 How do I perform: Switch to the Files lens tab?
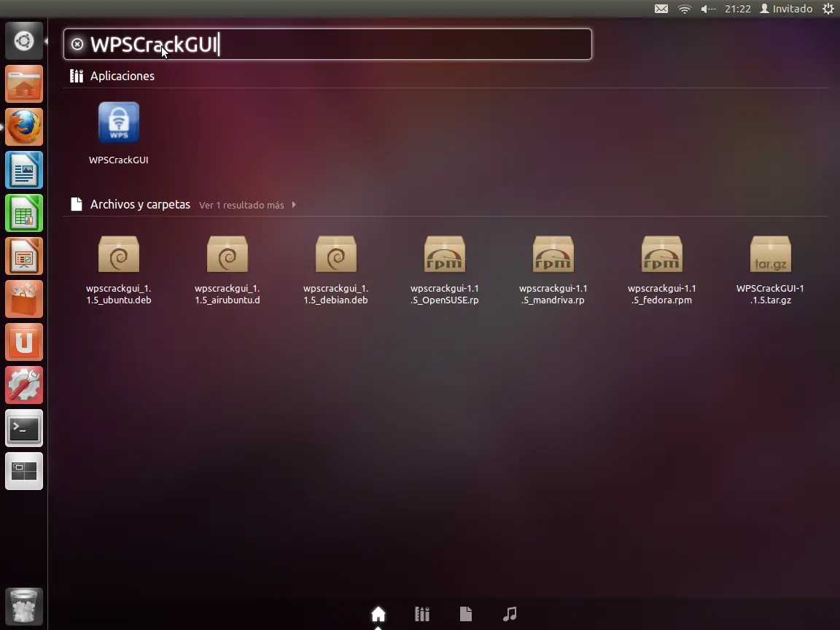pyautogui.click(x=466, y=614)
